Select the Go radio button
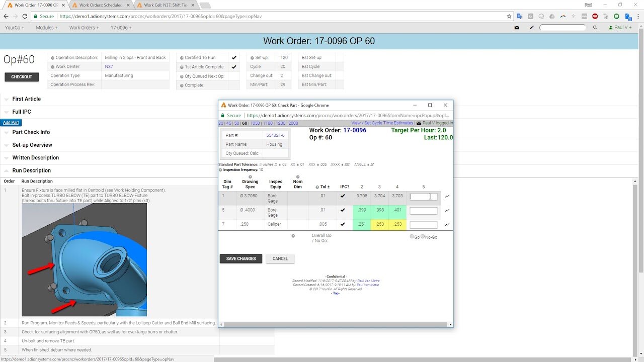 (x=412, y=236)
